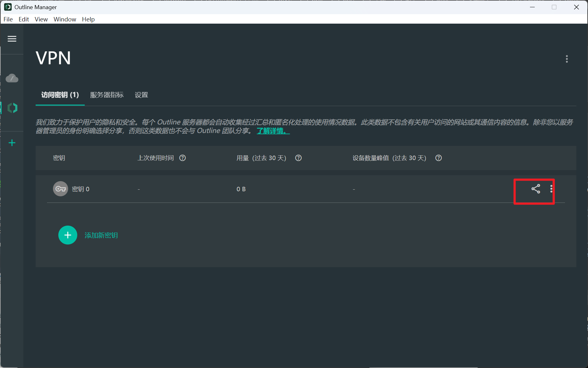588x368 pixels.
Task: Close the Outline Manager window
Action: click(x=576, y=7)
